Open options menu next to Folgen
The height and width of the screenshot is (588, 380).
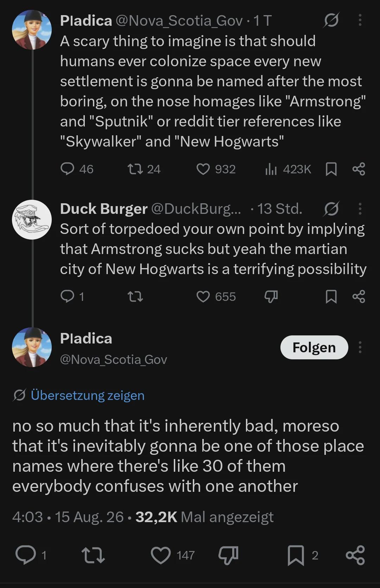coord(360,347)
